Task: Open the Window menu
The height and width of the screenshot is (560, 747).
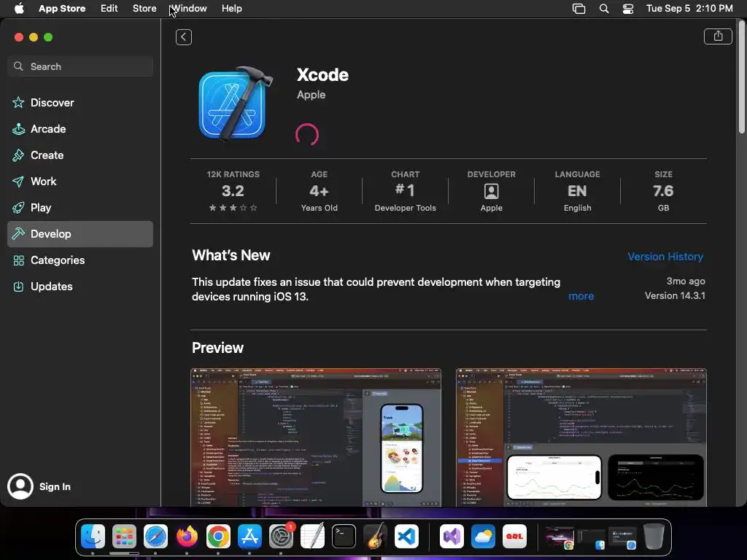Action: tap(189, 9)
